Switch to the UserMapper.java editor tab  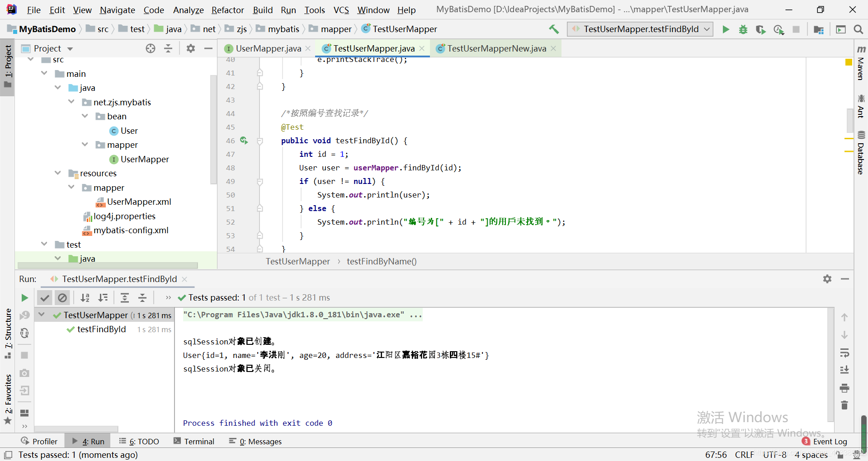pyautogui.click(x=268, y=48)
